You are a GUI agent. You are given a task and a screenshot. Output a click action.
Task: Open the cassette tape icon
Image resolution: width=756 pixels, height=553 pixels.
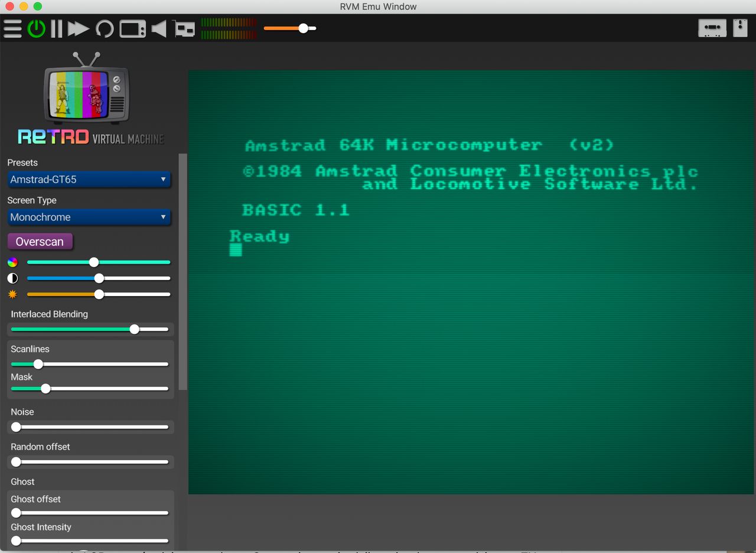pos(712,28)
